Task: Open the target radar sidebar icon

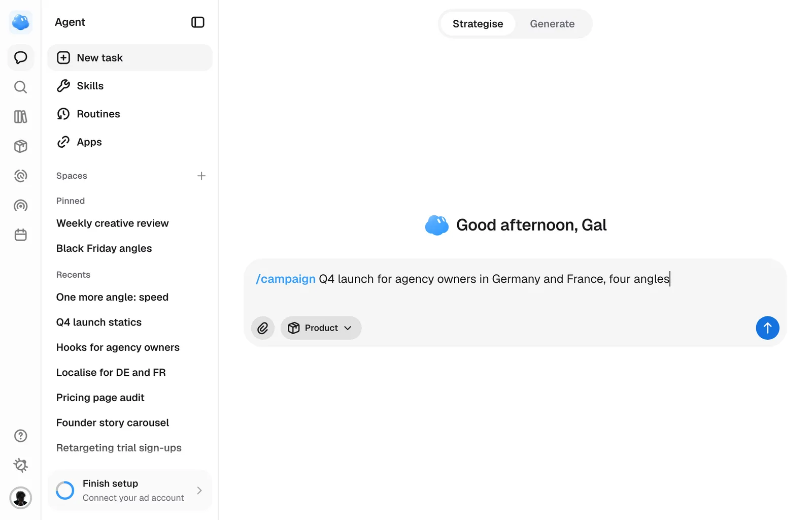Action: tap(21, 176)
